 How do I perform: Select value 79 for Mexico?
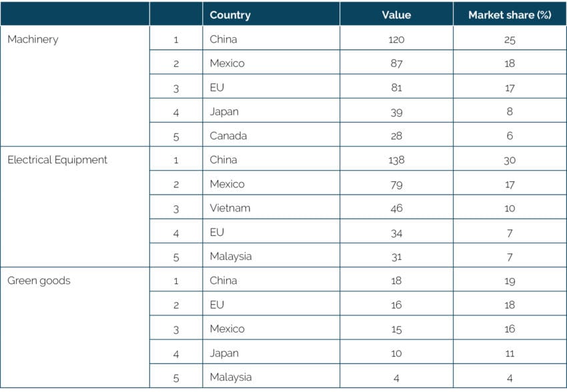(x=396, y=184)
